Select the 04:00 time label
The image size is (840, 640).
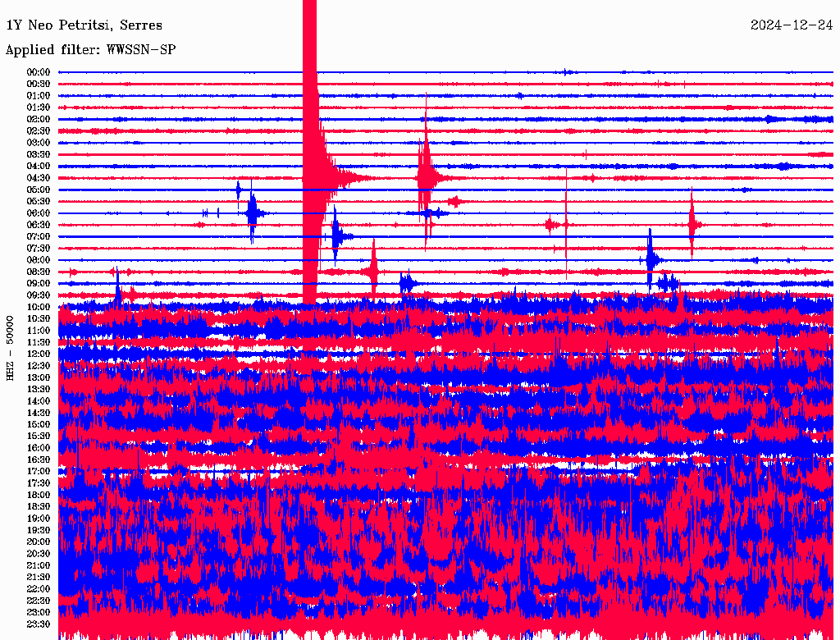[39, 167]
